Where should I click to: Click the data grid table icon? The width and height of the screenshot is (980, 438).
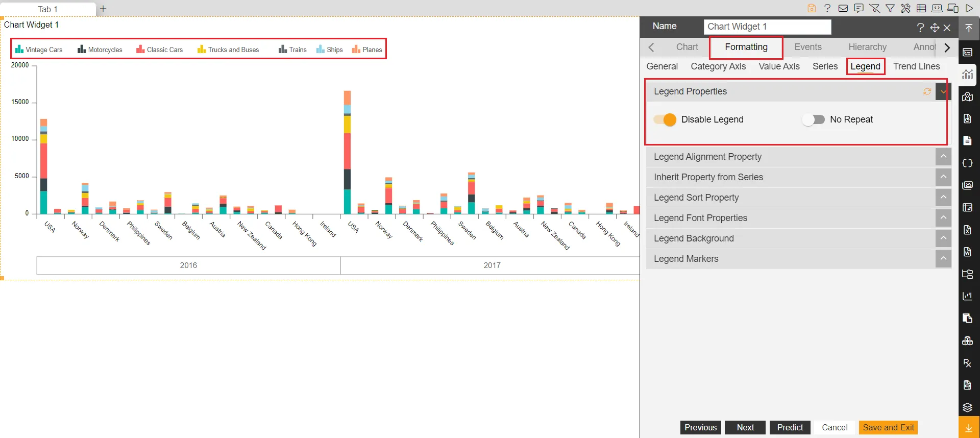921,8
